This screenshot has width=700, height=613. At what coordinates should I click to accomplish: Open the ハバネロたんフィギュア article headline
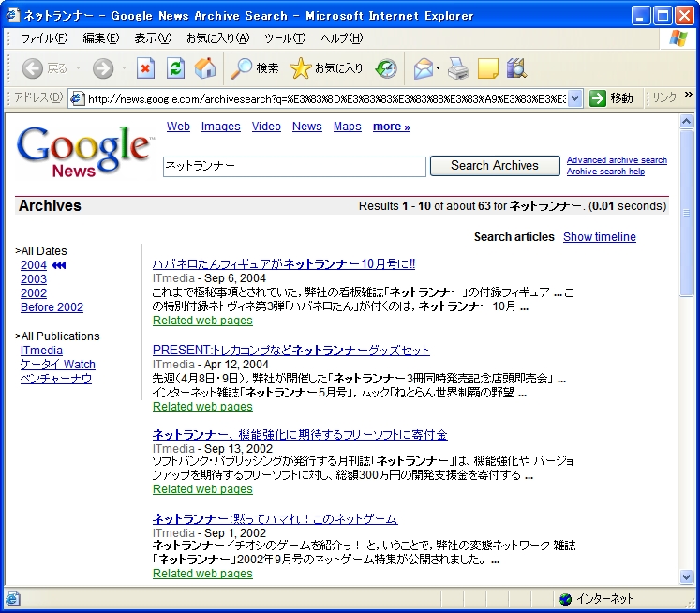tap(284, 264)
